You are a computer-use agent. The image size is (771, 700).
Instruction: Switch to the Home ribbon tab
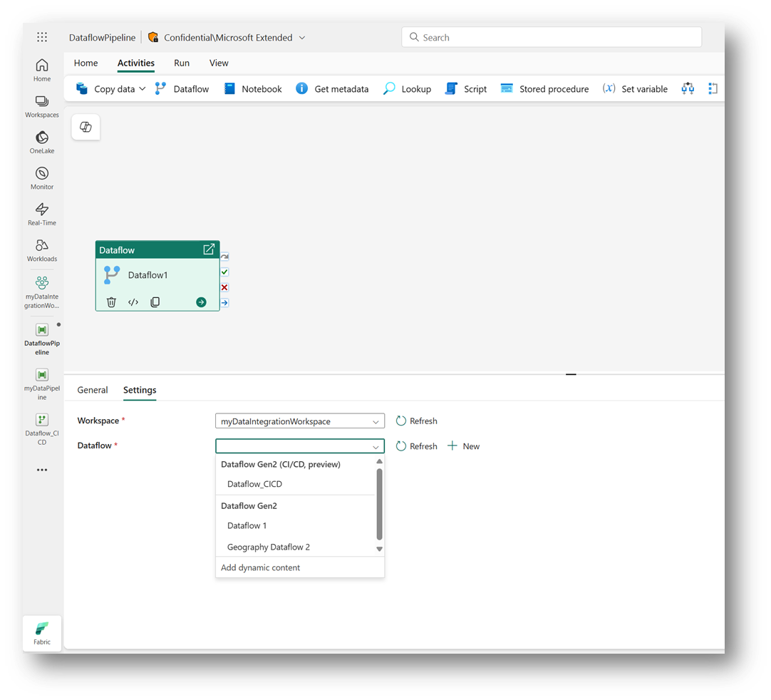point(86,63)
